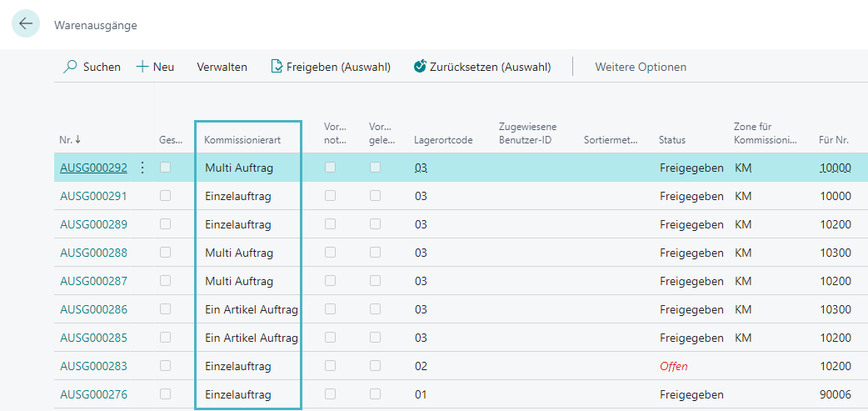This screenshot has width=868, height=411.
Task: Open row options menu for AUSG000292
Action: click(x=142, y=168)
